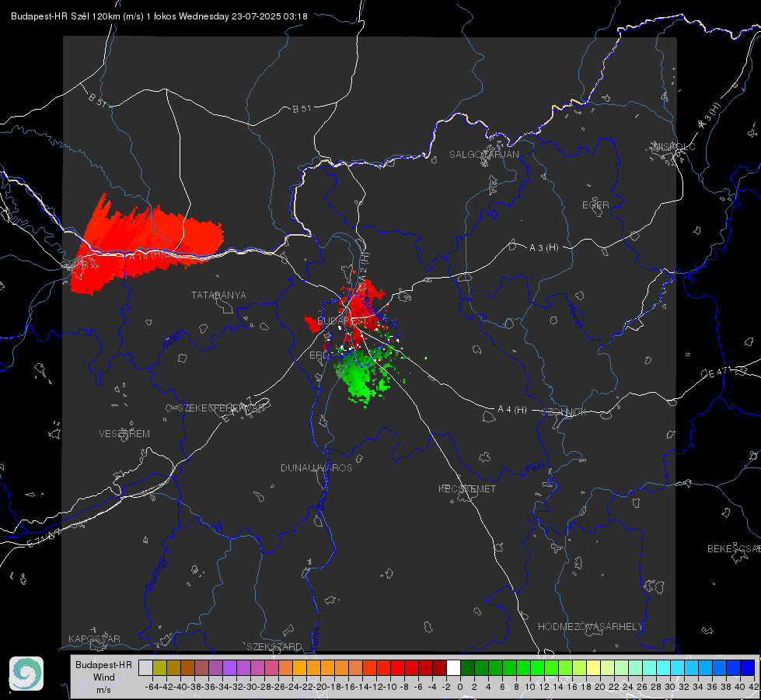Select the deep blue swatch between 40 and 42
The height and width of the screenshot is (700, 761).
(x=747, y=668)
